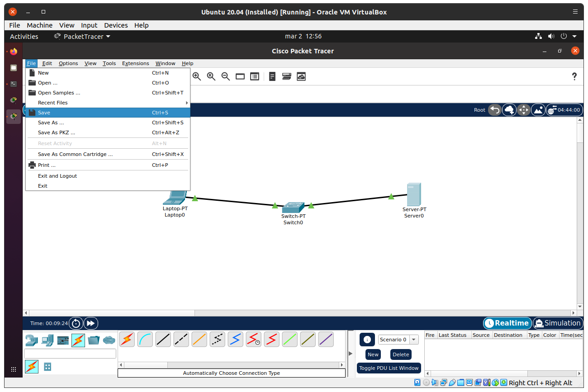Click the Fast Forward Time button
This screenshot has height=392, width=588.
coord(90,323)
